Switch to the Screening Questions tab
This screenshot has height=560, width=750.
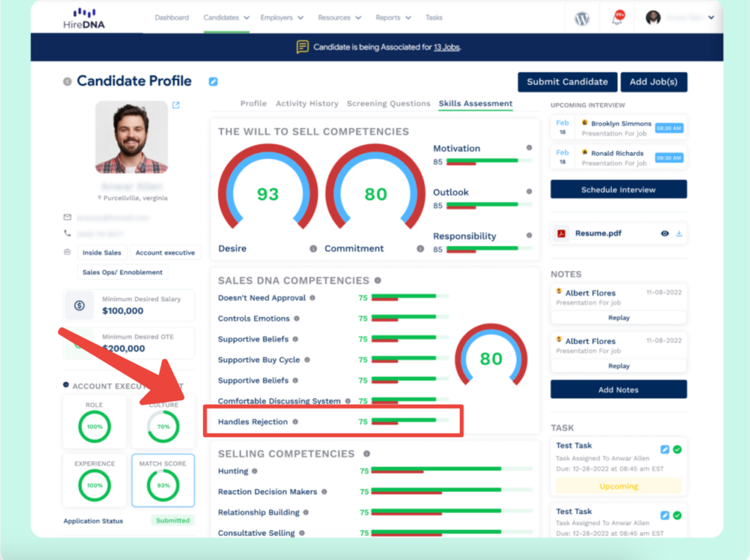click(x=388, y=103)
